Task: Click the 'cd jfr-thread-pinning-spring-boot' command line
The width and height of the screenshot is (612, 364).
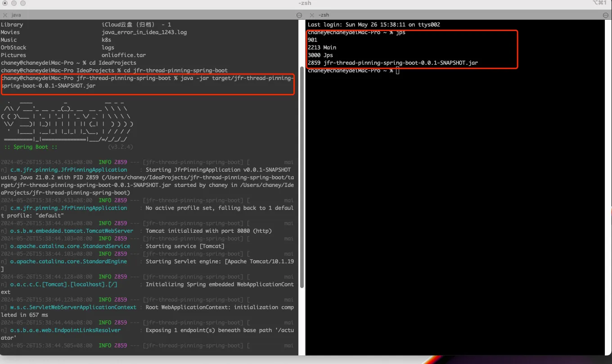Action: point(176,71)
